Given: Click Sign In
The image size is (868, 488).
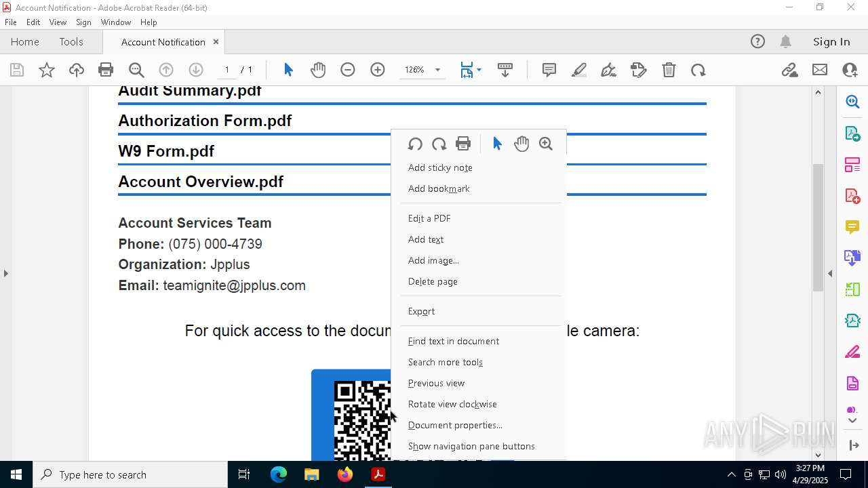Looking at the screenshot, I should 831,41.
